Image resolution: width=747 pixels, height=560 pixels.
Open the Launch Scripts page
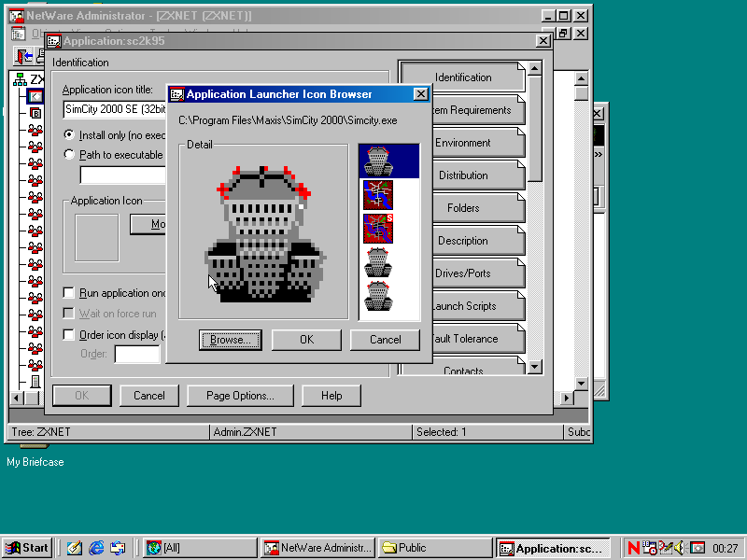coord(478,306)
